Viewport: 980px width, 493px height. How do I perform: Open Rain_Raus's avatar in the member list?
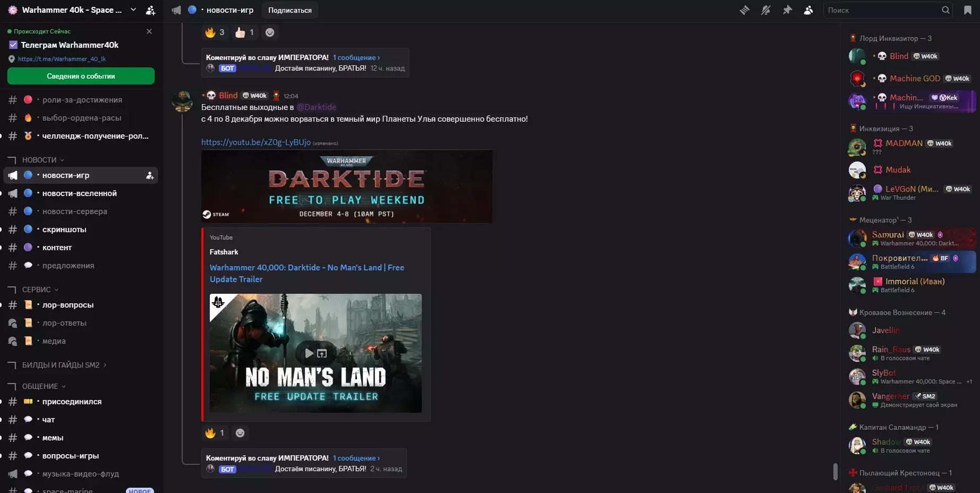(x=857, y=353)
